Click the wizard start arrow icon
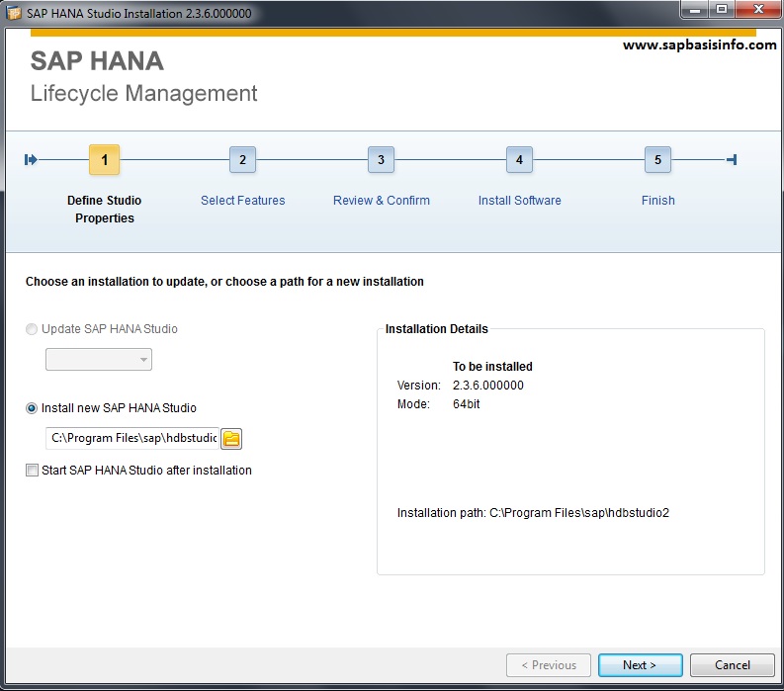The height and width of the screenshot is (691, 784). click(x=31, y=159)
